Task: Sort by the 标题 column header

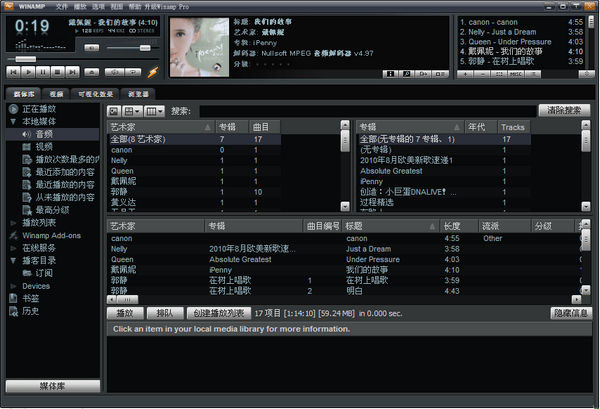Action: (390, 226)
